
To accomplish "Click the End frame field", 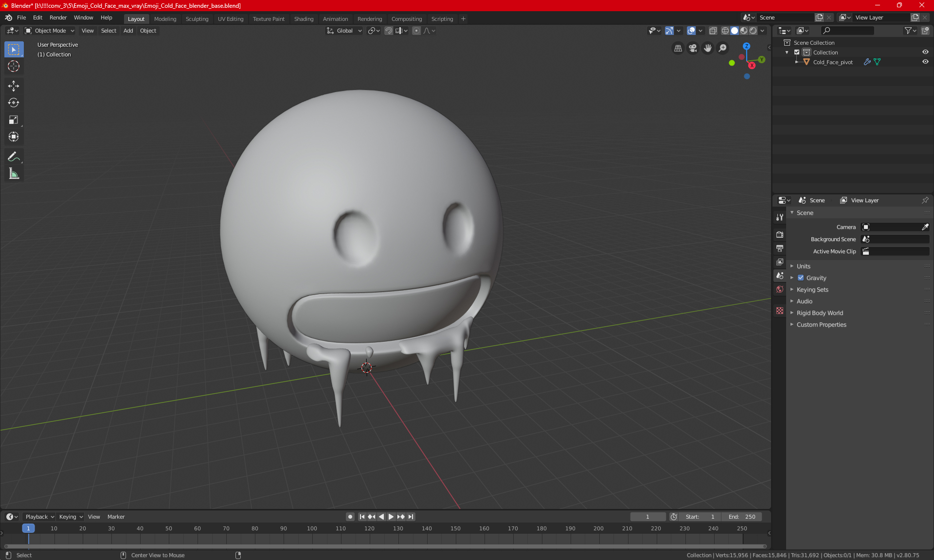I will click(x=742, y=517).
